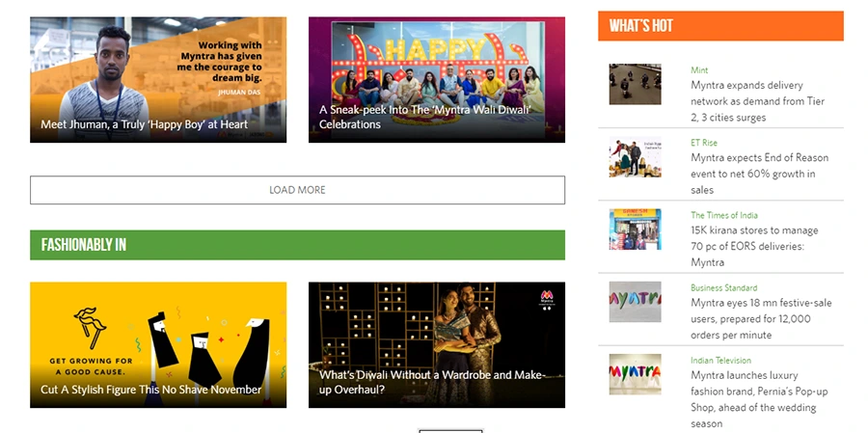The image size is (868, 433).
Task: Open 'Myntra eyes 18 mn festive-sale users' headline
Action: [x=761, y=318]
